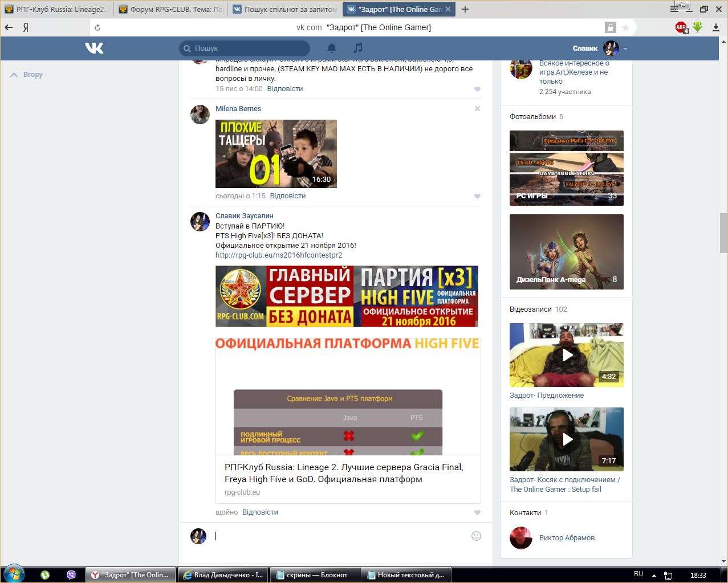Open the VK music note player

coord(357,48)
